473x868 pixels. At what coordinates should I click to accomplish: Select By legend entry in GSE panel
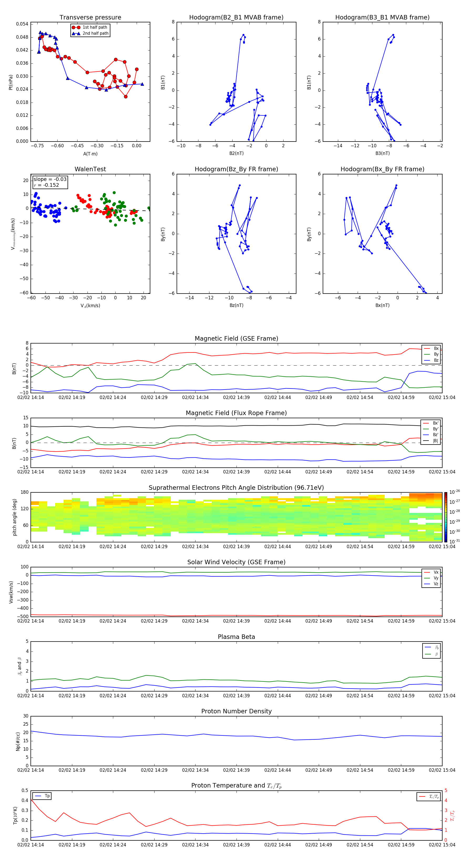pyautogui.click(x=431, y=354)
